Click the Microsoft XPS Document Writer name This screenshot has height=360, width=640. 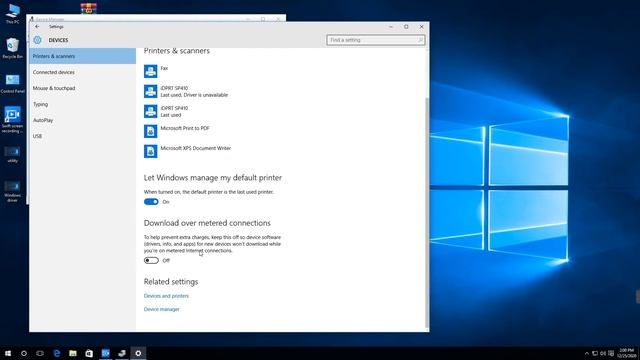196,148
